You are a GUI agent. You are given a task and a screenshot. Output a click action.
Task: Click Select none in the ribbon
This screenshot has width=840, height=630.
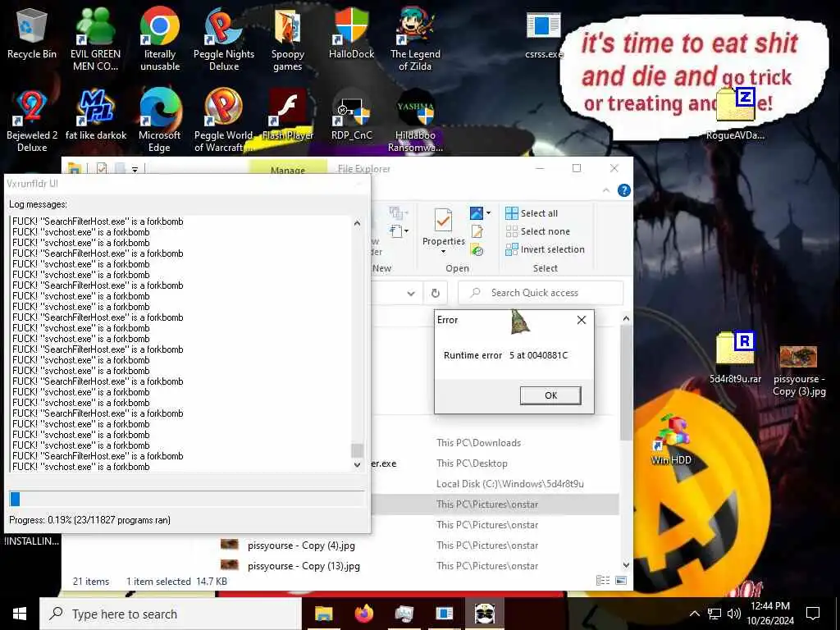(537, 231)
